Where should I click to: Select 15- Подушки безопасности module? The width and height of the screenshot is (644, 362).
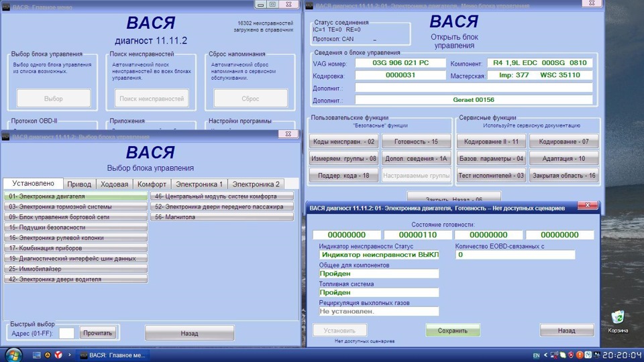[x=76, y=227]
